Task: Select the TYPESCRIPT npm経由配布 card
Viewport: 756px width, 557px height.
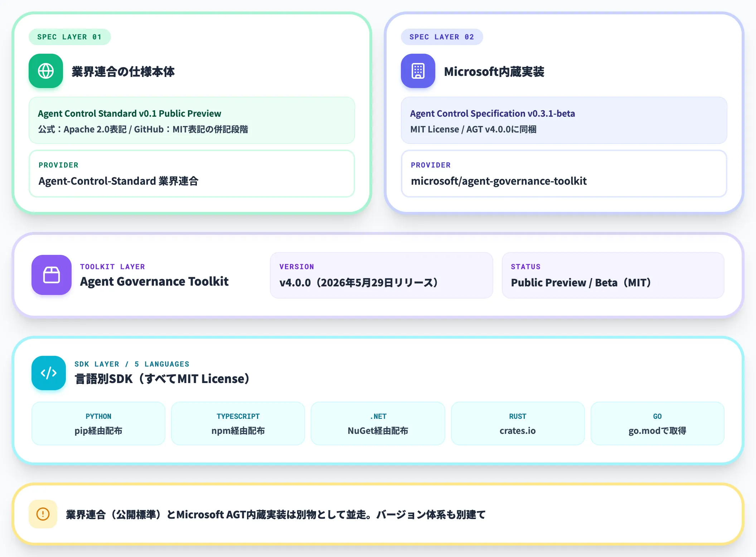Action: click(238, 423)
